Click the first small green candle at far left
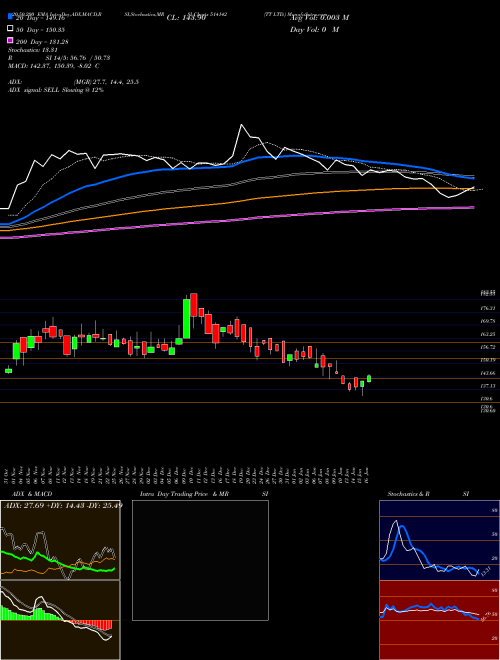The image size is (500, 660). (8, 370)
